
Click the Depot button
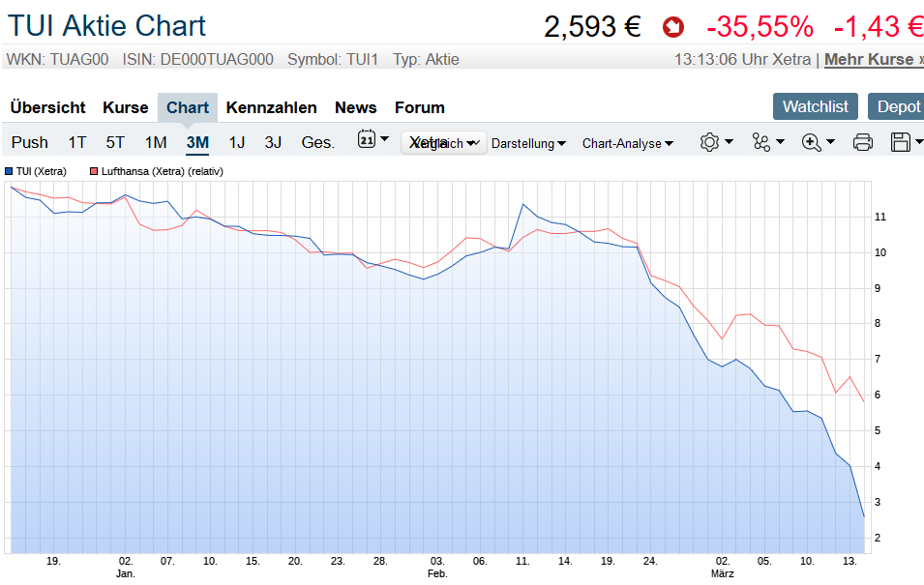point(897,106)
